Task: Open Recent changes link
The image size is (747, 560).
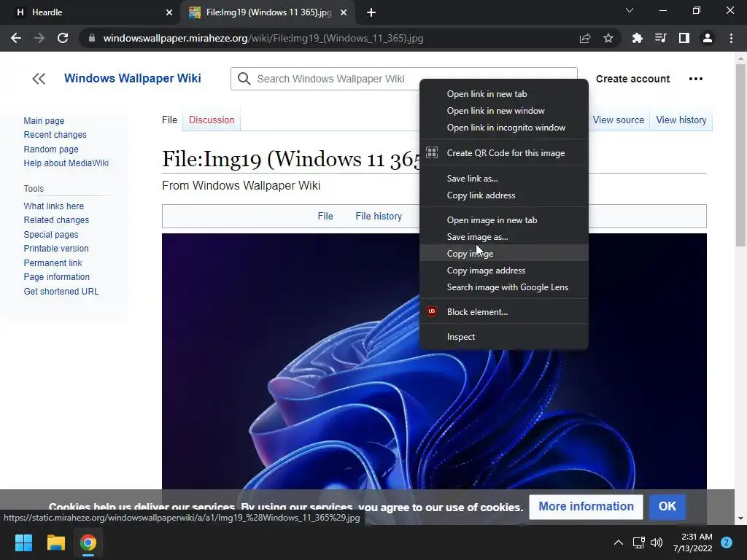Action: click(55, 135)
